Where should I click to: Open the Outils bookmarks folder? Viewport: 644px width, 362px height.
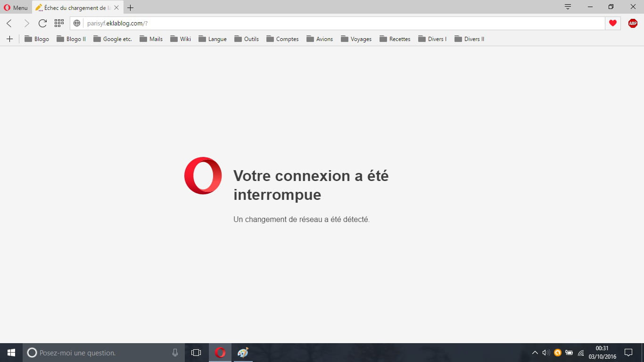click(246, 39)
